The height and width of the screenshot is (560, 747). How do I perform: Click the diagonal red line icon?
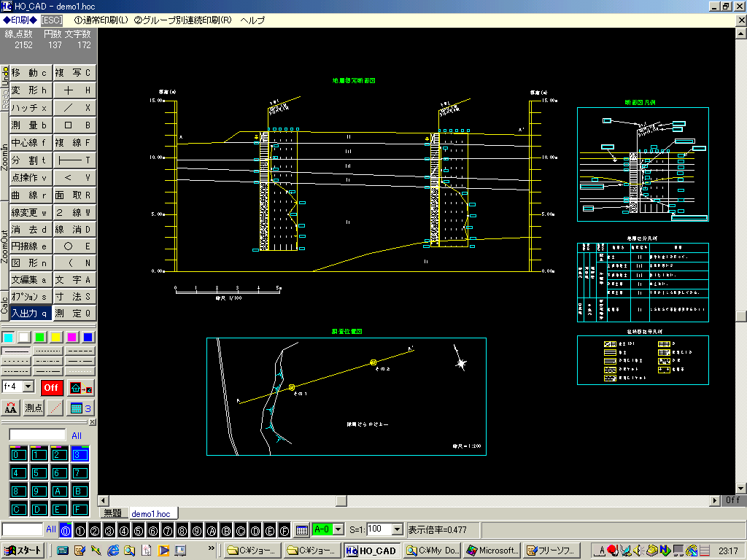[56, 408]
